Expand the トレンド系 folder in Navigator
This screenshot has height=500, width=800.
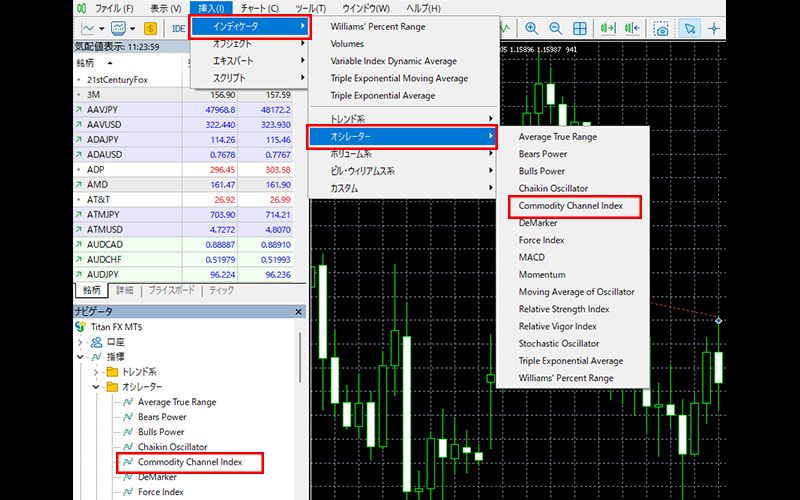pos(96,371)
